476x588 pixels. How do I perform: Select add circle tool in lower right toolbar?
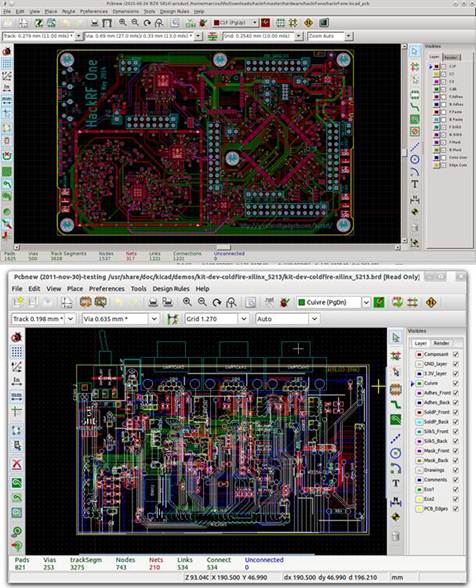click(x=396, y=453)
